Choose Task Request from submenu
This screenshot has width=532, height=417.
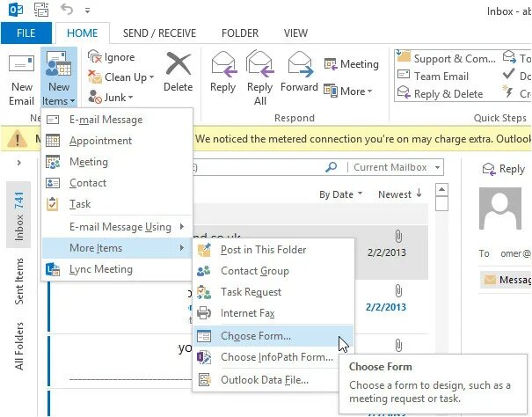(x=273, y=292)
